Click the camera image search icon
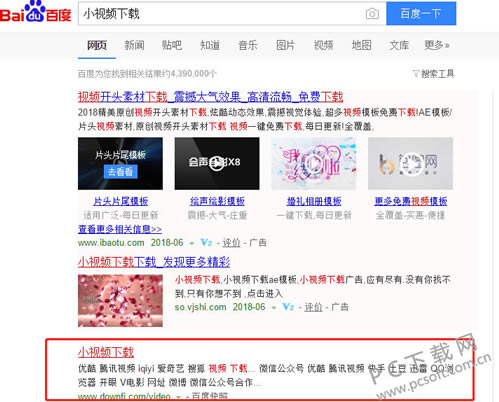Image resolution: width=499 pixels, height=402 pixels. [x=372, y=14]
